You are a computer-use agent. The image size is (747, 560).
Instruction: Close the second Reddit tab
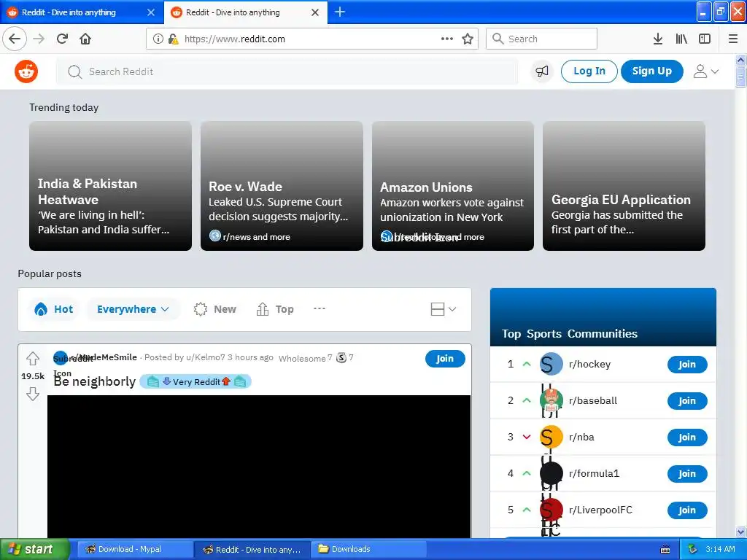[315, 12]
